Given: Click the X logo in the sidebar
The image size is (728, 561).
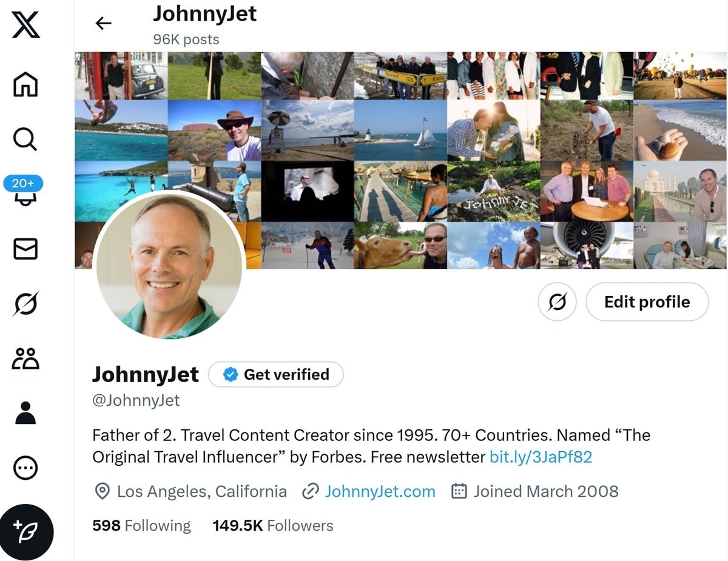Looking at the screenshot, I should point(25,25).
